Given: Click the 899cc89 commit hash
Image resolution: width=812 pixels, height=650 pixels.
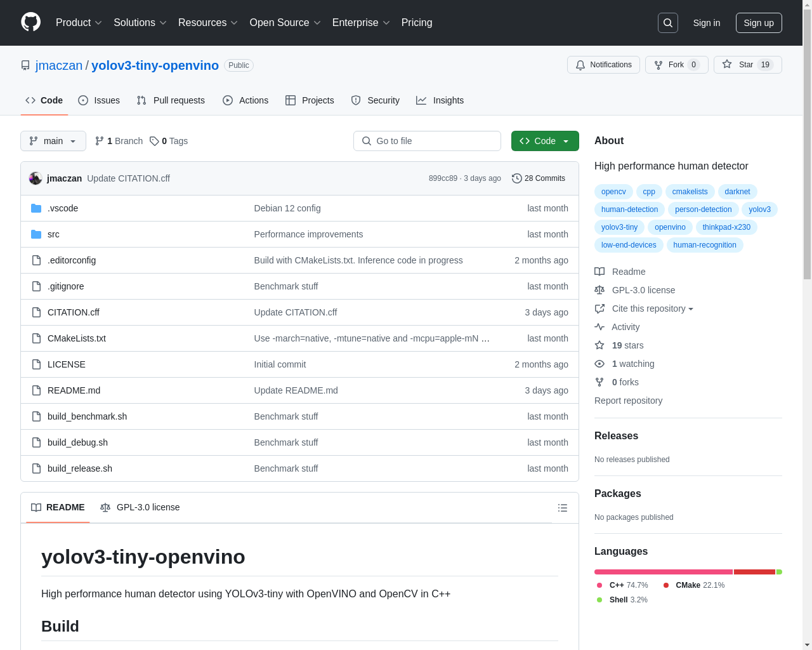Looking at the screenshot, I should point(443,178).
